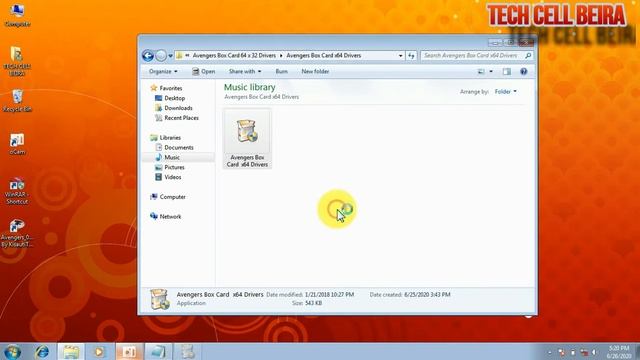The height and width of the screenshot is (360, 640).
Task: Click the installer icon in the details pane
Action: tap(160, 299)
